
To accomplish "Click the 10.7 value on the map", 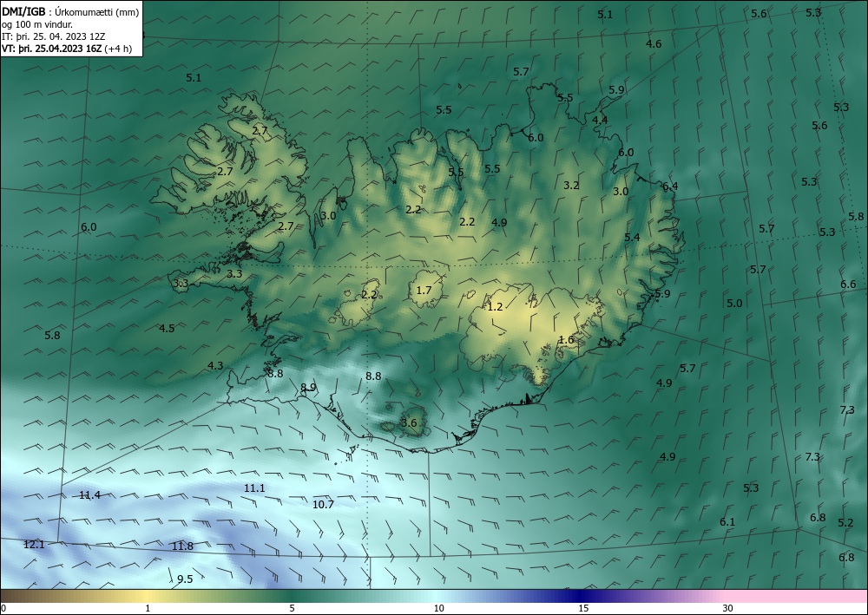I will (x=323, y=505).
